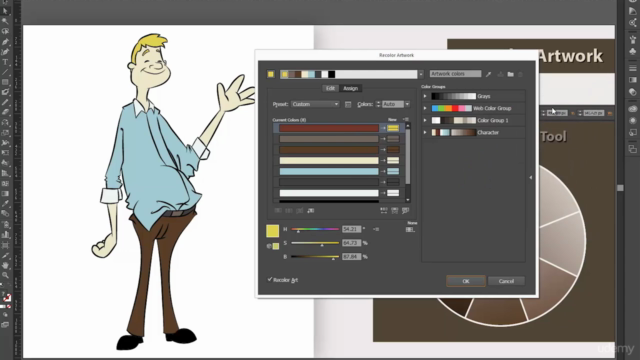
Task: Toggle recolor arrow for the cream color row
Action: pos(383,160)
